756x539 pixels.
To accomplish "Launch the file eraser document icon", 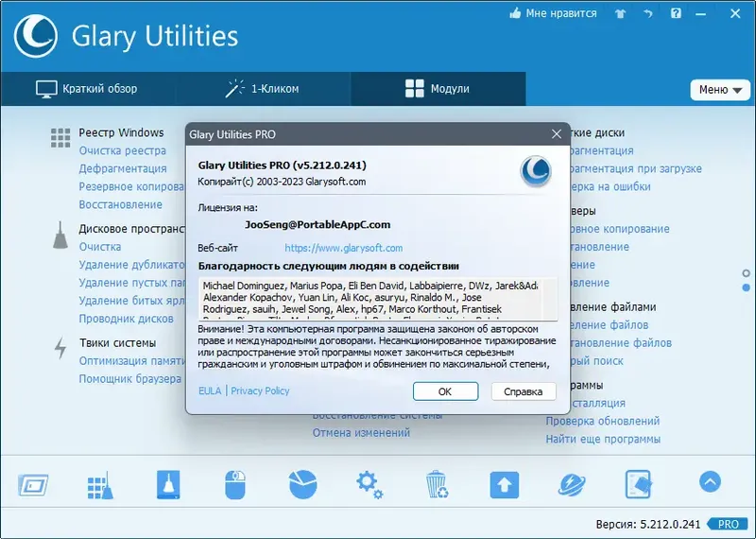I will point(639,484).
